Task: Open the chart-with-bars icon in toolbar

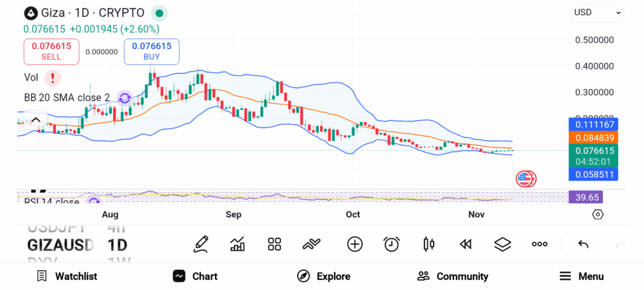Action: pyautogui.click(x=238, y=244)
